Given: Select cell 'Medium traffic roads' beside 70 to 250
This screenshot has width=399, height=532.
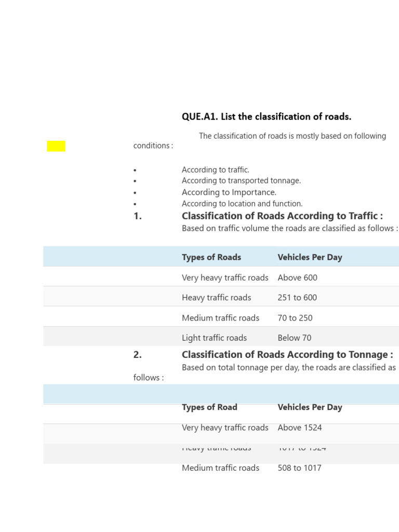Looking at the screenshot, I should coord(220,318).
